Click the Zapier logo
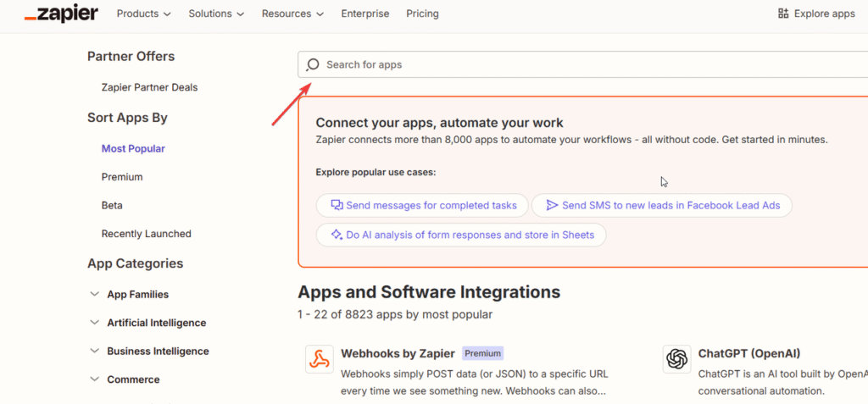 pos(61,14)
